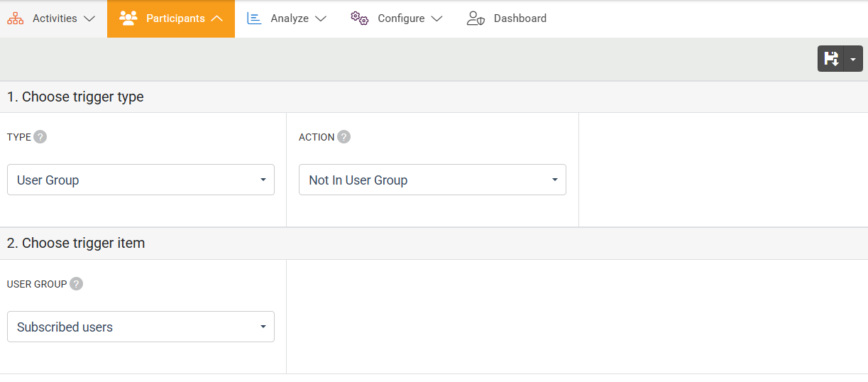Show help for the TYPE field
The height and width of the screenshot is (382, 868).
[40, 137]
